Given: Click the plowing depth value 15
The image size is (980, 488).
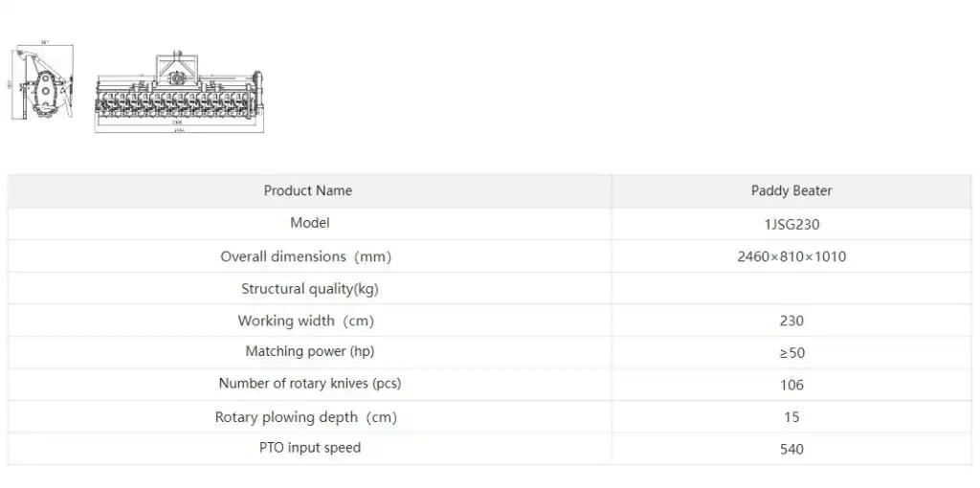Looking at the screenshot, I should coord(791,417).
